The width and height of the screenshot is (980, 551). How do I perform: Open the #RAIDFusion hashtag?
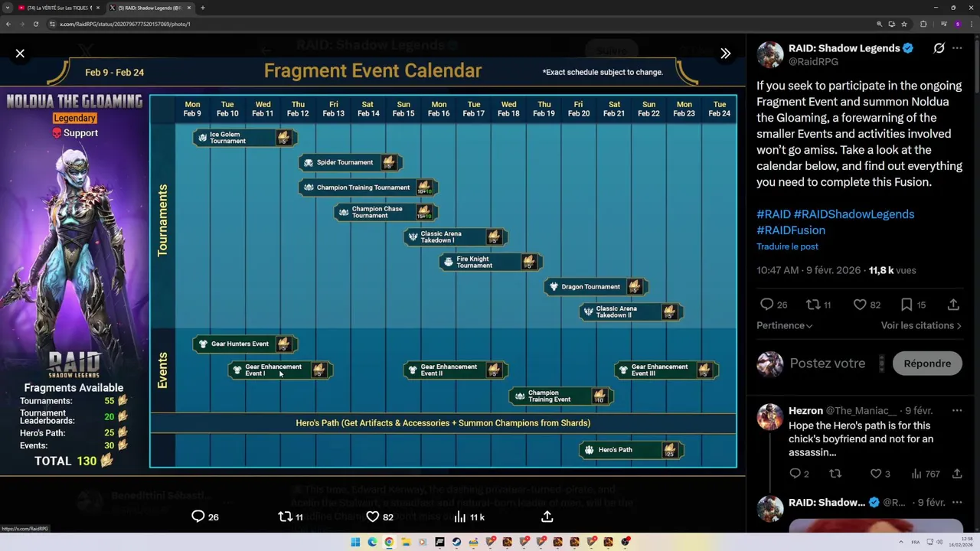click(x=791, y=230)
